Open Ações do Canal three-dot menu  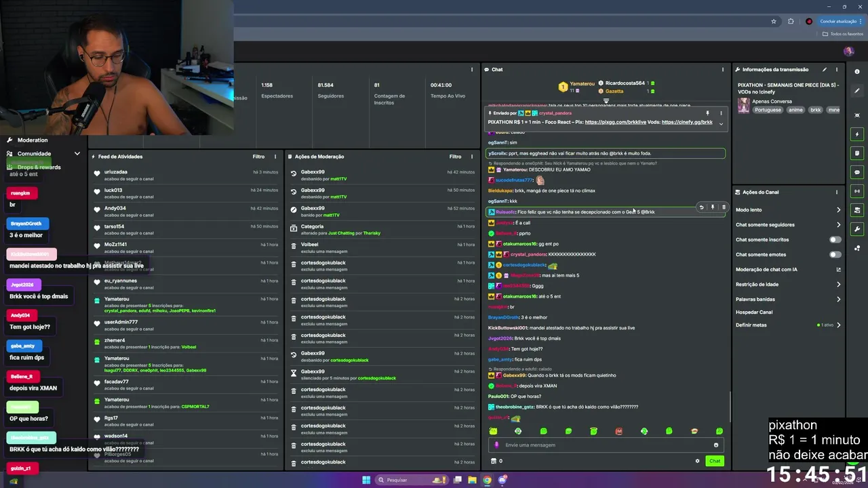837,192
